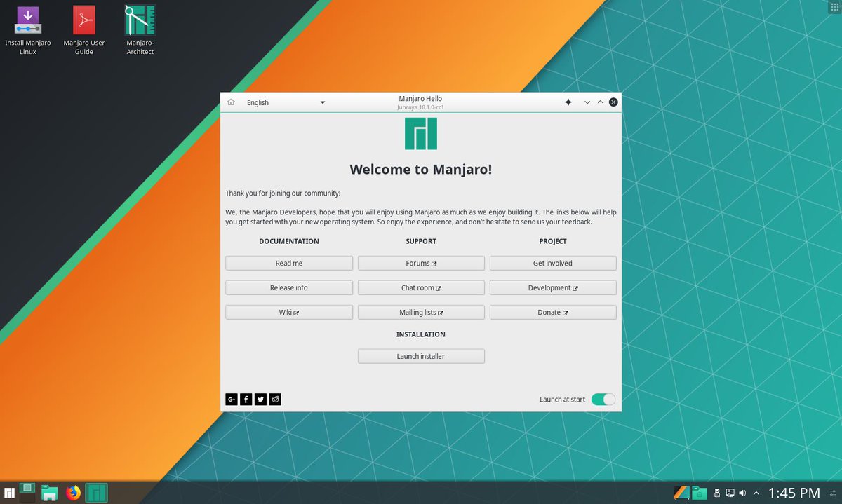Screen dimensions: 842x504
Task: Launch Firefox from the taskbar
Action: [x=72, y=493]
